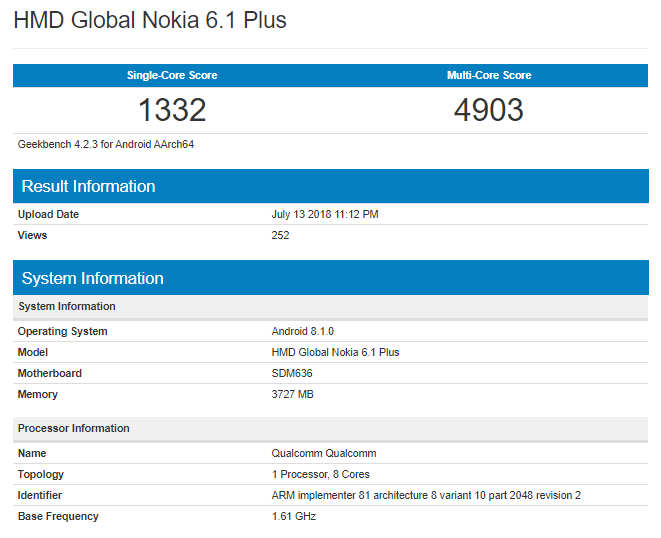Select the Upload Date label
This screenshot has width=661, height=538.
point(48,214)
